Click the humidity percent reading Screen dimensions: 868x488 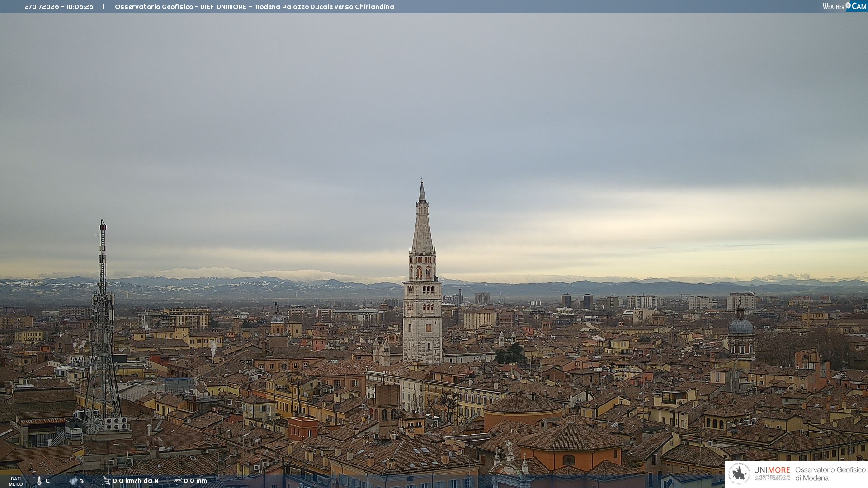click(82, 481)
